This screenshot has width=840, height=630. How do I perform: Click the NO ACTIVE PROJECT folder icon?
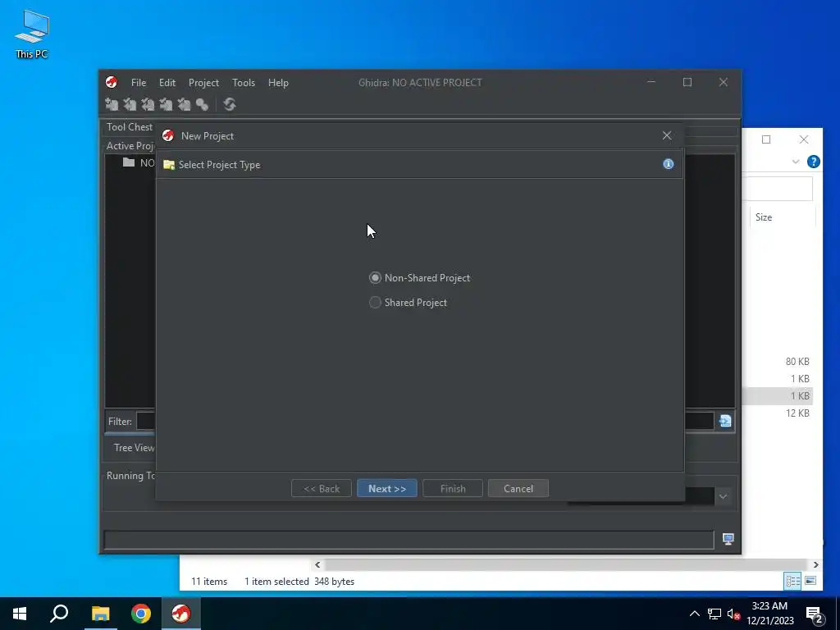(x=129, y=162)
